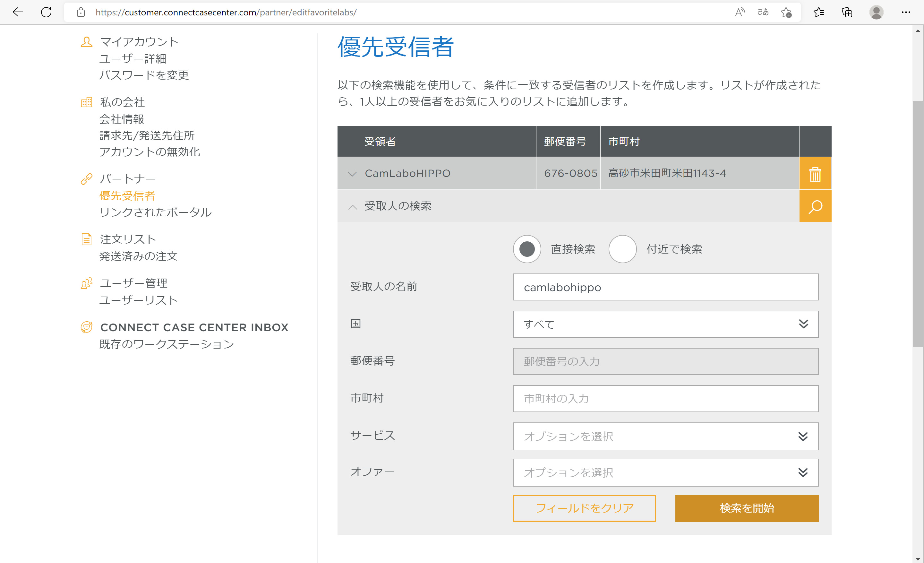Click the orange magnifier search icon

(815, 206)
